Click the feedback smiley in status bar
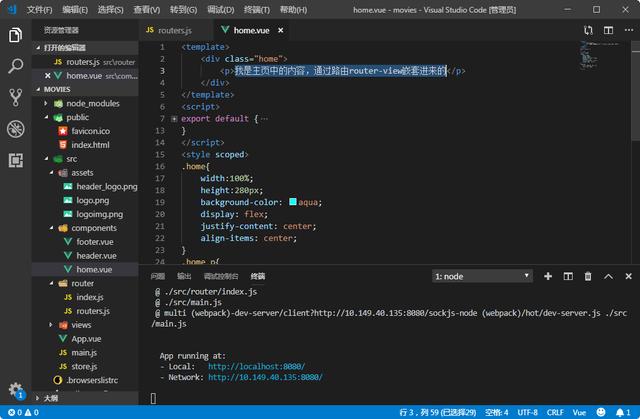Image resolution: width=640 pixels, height=419 pixels. click(601, 412)
